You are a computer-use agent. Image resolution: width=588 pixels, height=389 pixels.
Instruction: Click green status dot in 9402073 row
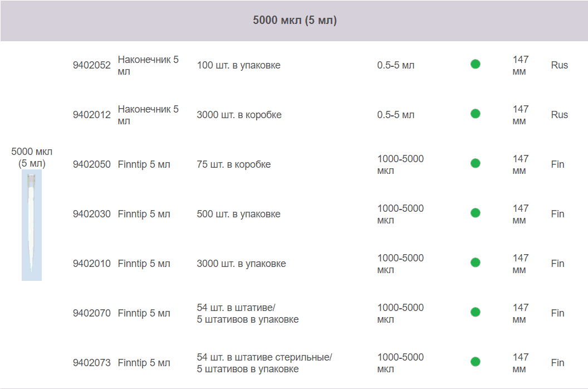[x=475, y=362]
